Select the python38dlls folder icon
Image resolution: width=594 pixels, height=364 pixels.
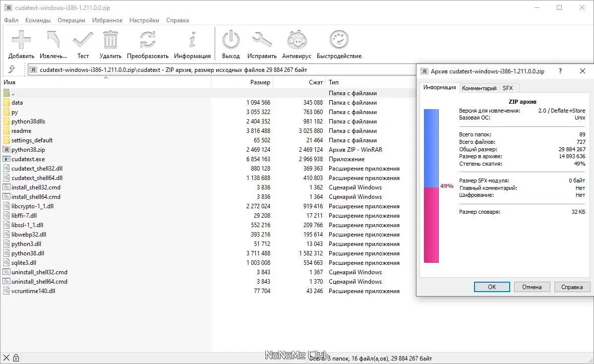[x=6, y=121]
